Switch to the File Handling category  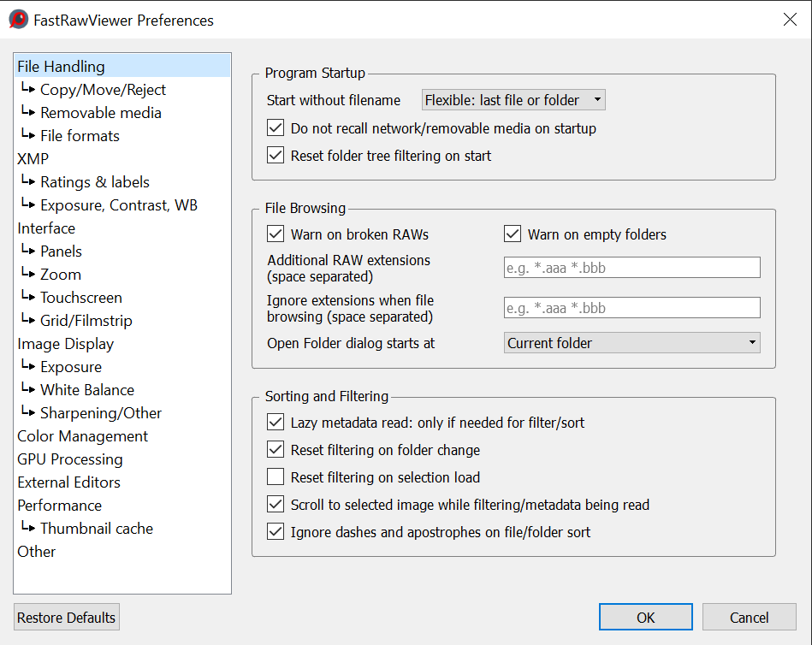coord(59,66)
